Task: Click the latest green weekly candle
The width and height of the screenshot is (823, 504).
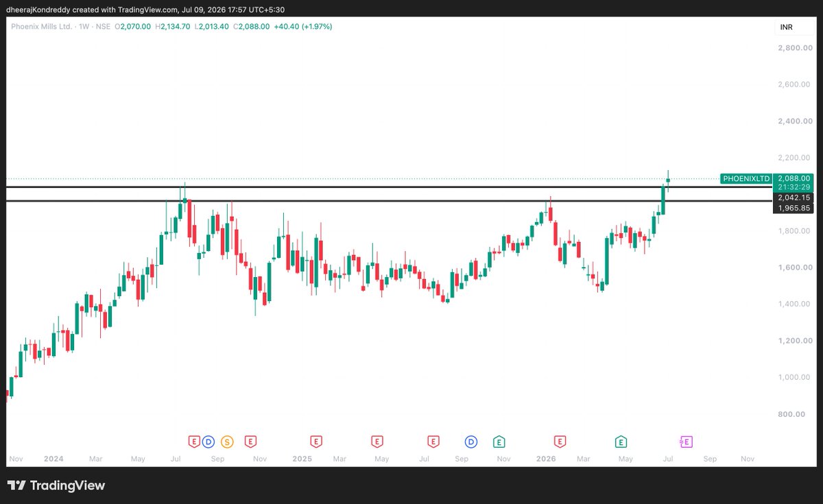Action: 668,180
